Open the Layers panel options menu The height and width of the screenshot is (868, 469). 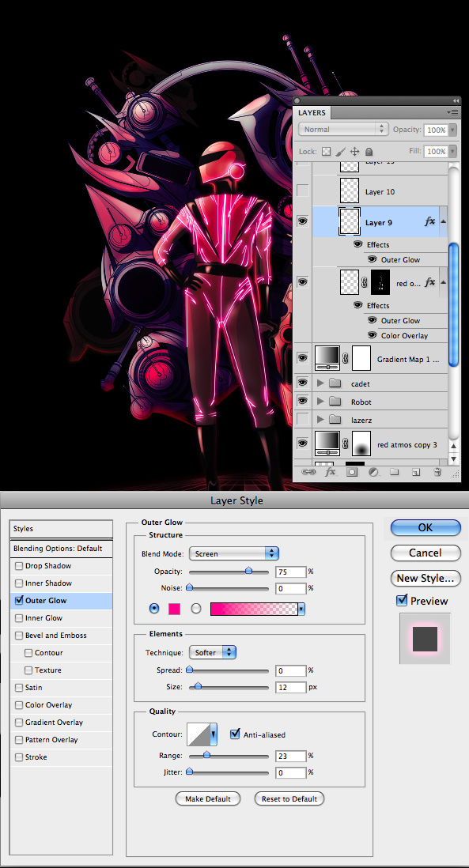click(x=453, y=112)
